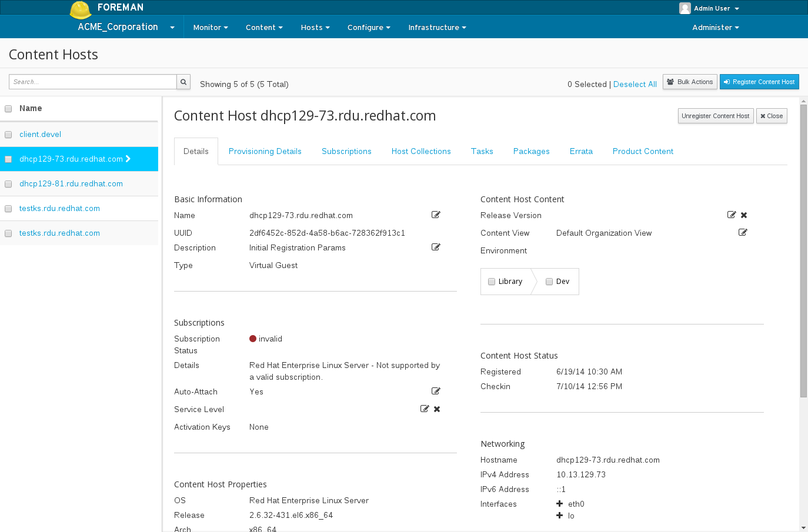Check the second testks.rdu.redhat.com checkbox
Viewport: 808px width, 532px height.
(8, 233)
